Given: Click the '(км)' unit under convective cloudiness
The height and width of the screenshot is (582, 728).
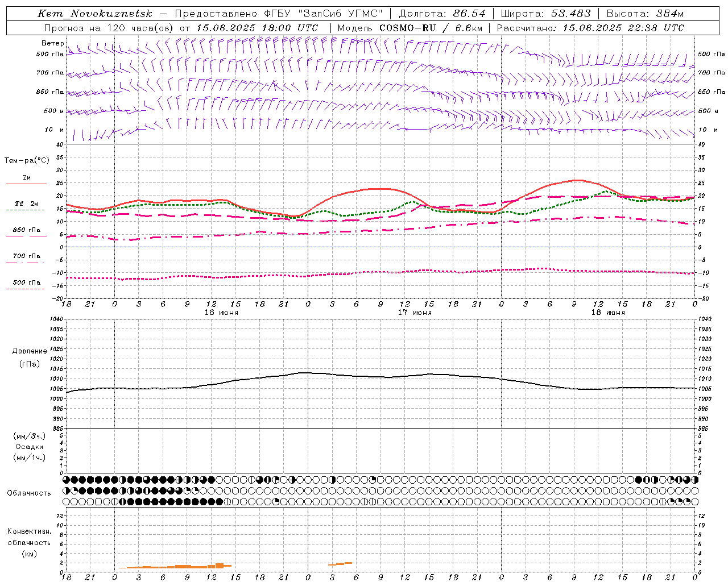Looking at the screenshot, I should coord(29,554).
